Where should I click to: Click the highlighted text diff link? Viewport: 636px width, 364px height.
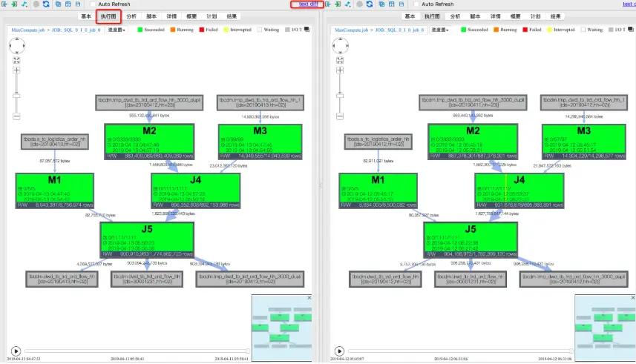tap(308, 4)
